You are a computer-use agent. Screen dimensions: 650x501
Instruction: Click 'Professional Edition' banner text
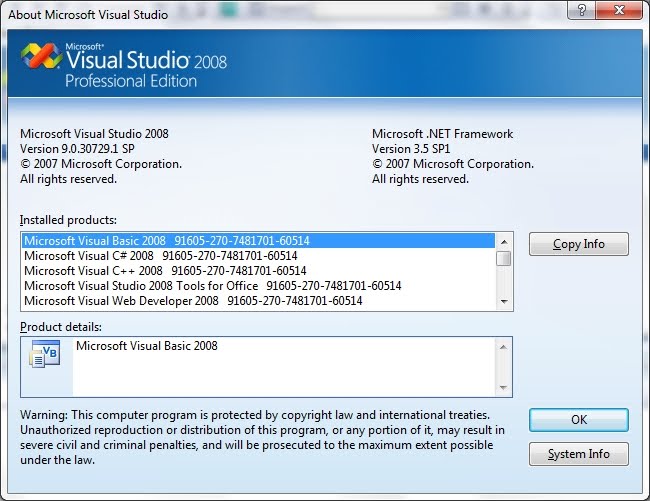[131, 81]
